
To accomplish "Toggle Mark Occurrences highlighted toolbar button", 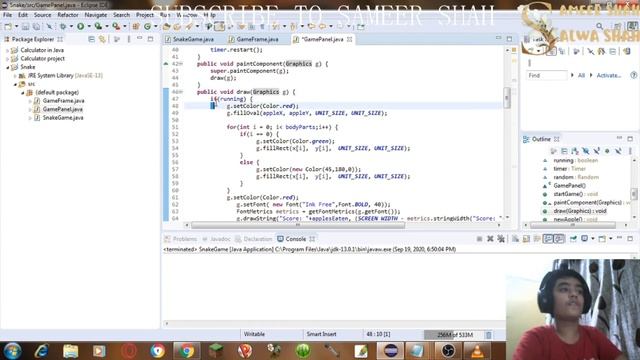I will tap(219, 27).
